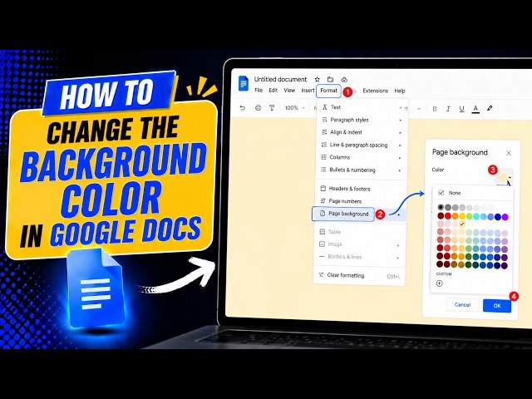Click the Format menu
Viewport: 532px width, 399px height.
pos(329,91)
